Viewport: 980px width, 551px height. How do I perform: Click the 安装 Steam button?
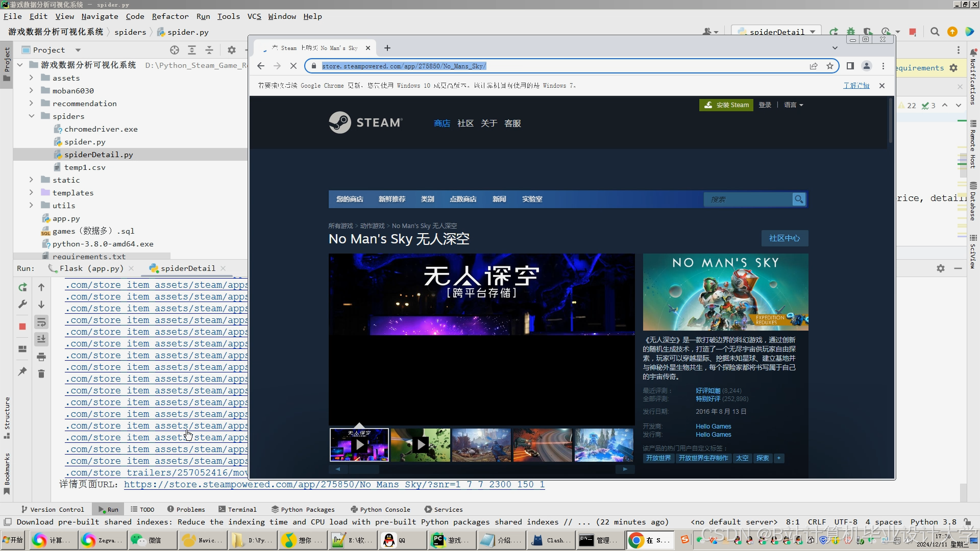click(726, 105)
